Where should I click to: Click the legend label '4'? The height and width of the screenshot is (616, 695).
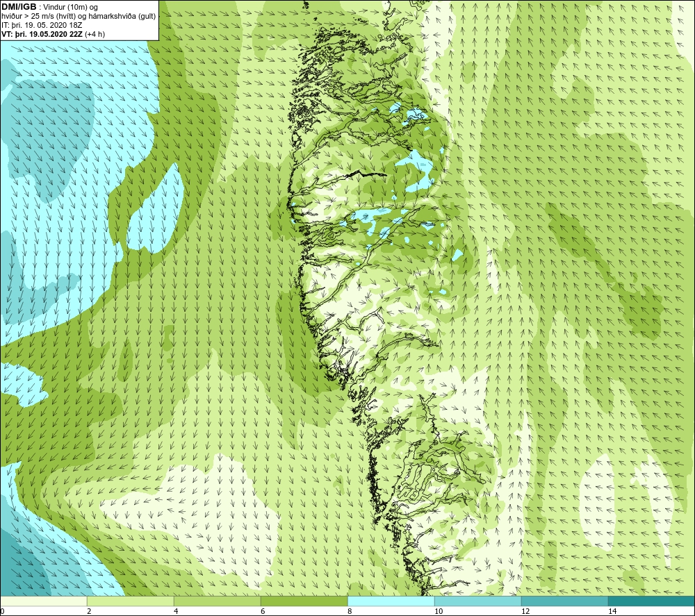coord(176,611)
